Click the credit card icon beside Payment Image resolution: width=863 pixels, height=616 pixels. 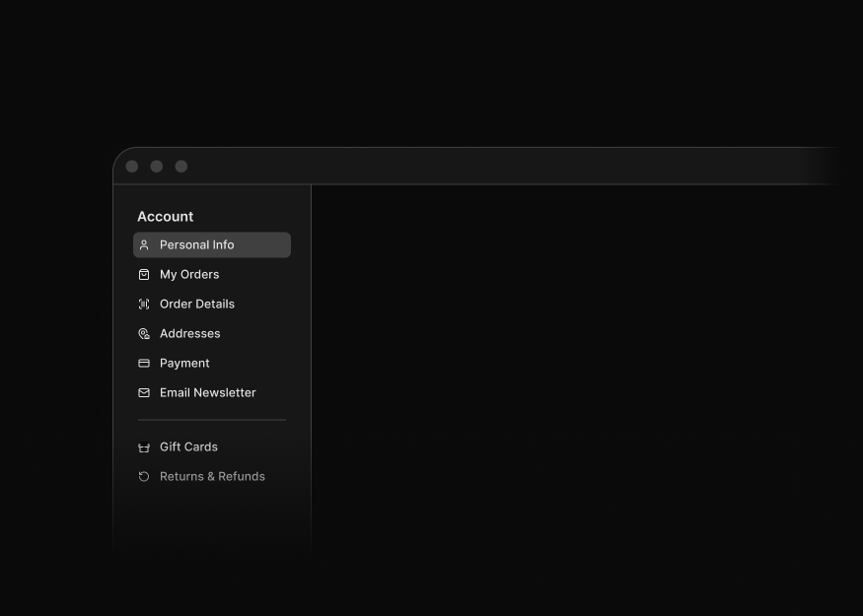(x=144, y=363)
